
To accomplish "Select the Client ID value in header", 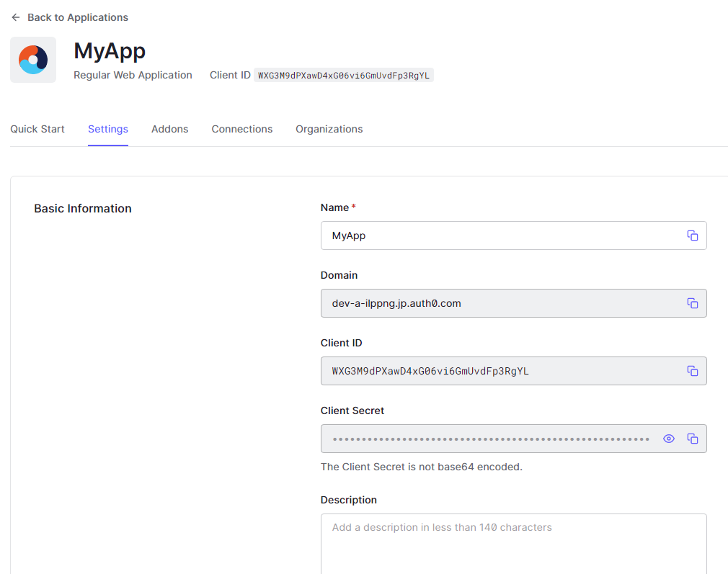I will point(344,75).
